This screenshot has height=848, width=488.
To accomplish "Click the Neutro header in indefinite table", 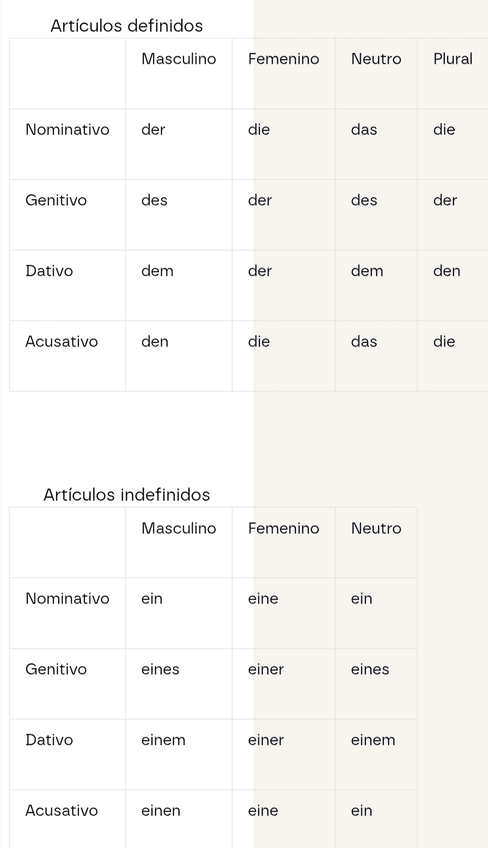I will coord(376,528).
